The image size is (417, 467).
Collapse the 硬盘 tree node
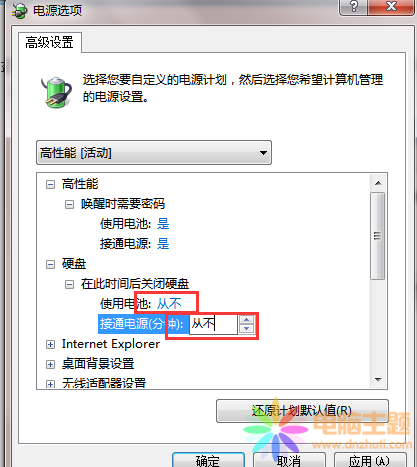pyautogui.click(x=50, y=265)
